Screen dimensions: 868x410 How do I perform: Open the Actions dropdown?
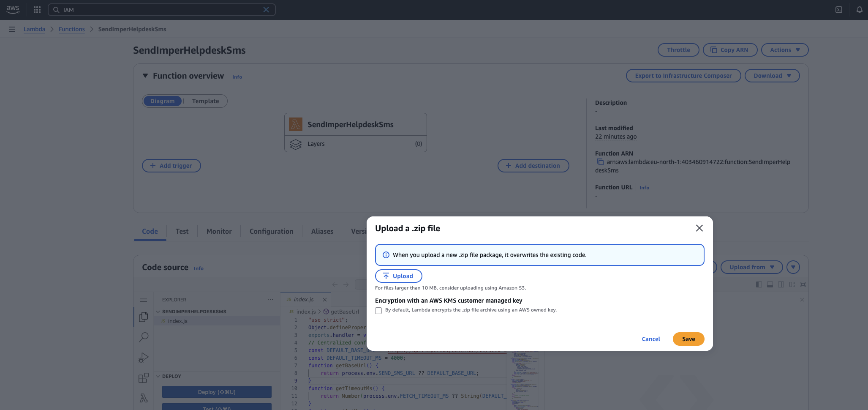785,50
